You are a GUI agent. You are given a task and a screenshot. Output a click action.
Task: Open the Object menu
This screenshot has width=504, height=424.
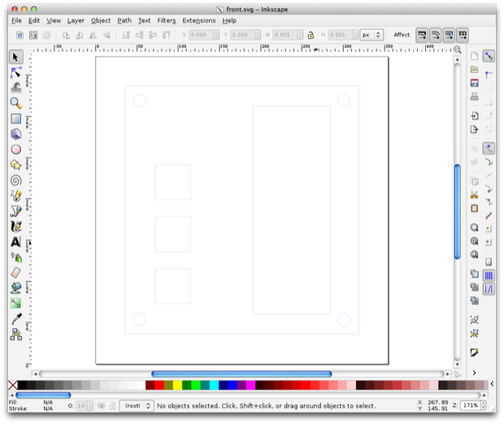(101, 20)
